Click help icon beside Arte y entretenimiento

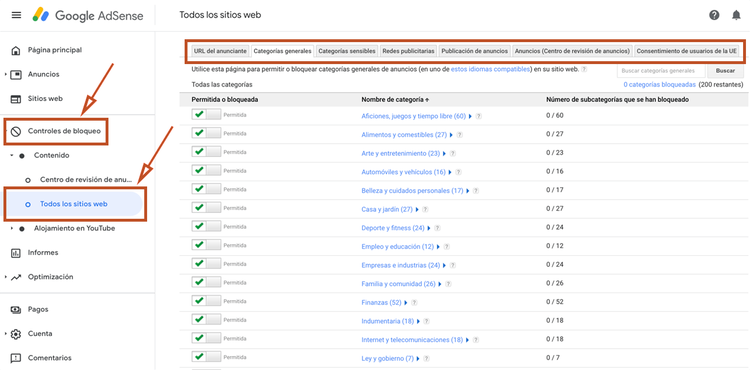pyautogui.click(x=453, y=154)
